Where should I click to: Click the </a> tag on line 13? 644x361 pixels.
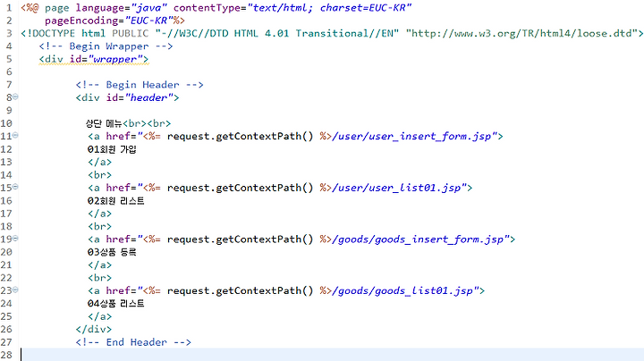click(x=99, y=162)
